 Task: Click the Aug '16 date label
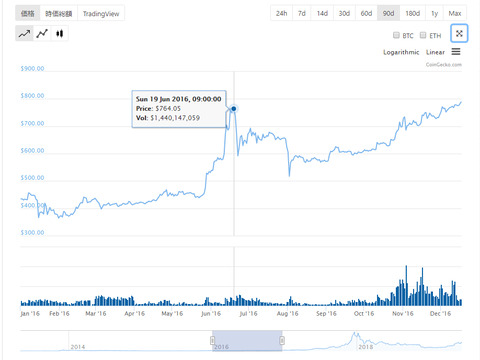point(287,313)
